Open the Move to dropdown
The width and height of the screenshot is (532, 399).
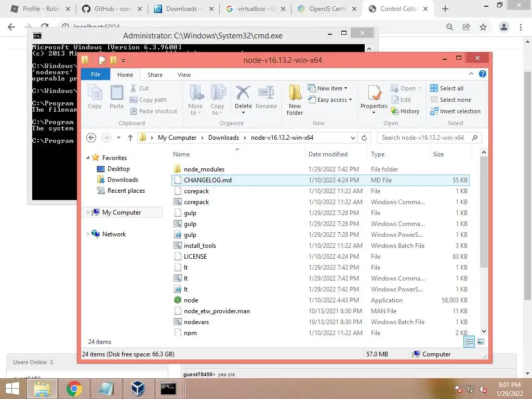click(x=195, y=100)
